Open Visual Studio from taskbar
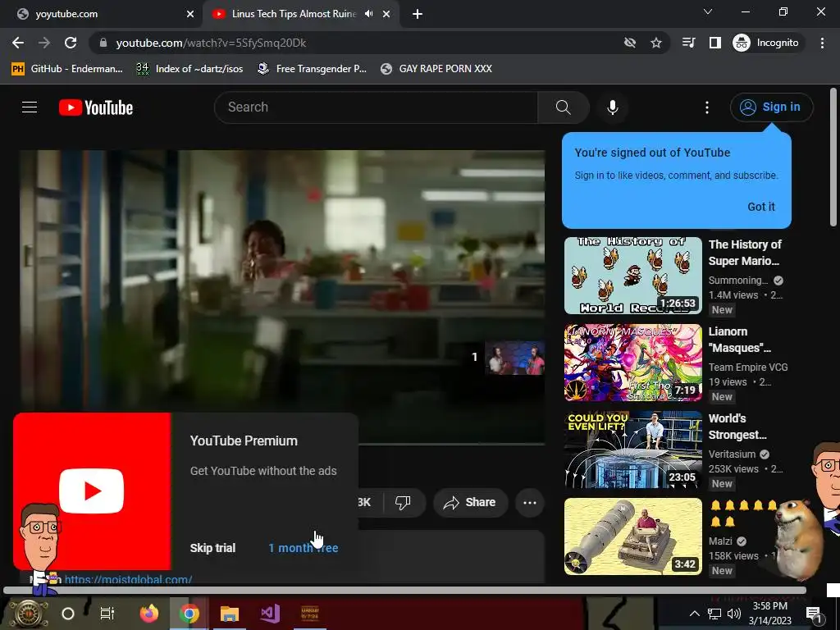 [x=270, y=614]
